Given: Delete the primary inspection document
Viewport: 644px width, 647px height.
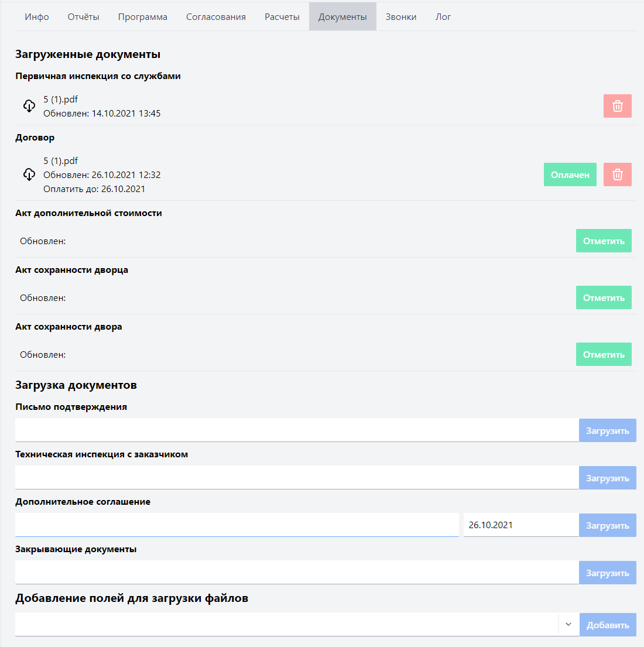Looking at the screenshot, I should tap(617, 106).
